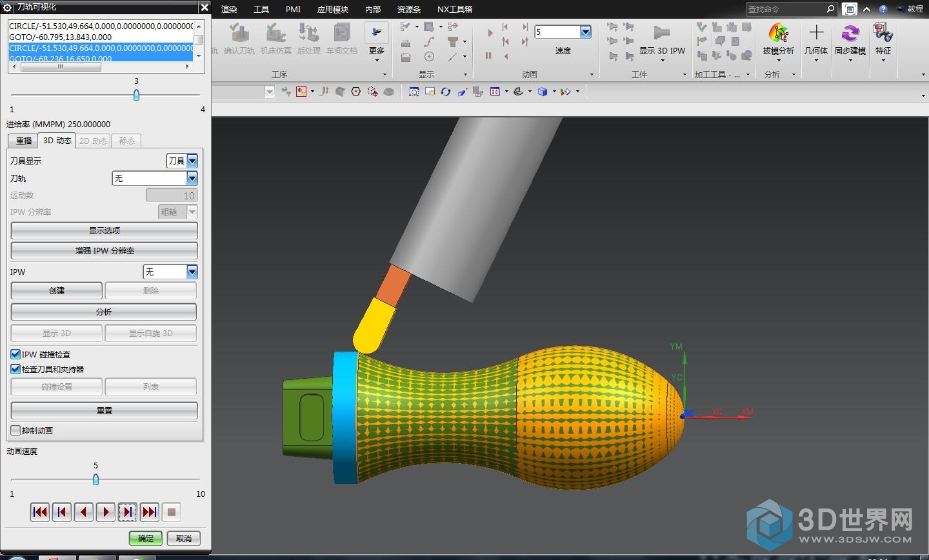The height and width of the screenshot is (560, 929).
Task: Toggle 检查刀具和夹持器 checkbox
Action: point(15,369)
